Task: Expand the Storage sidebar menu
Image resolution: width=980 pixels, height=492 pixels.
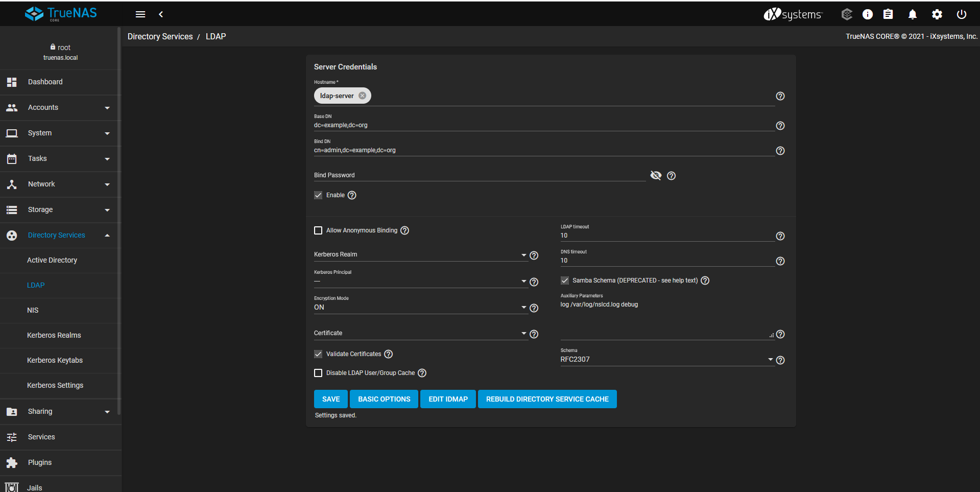Action: [60, 210]
